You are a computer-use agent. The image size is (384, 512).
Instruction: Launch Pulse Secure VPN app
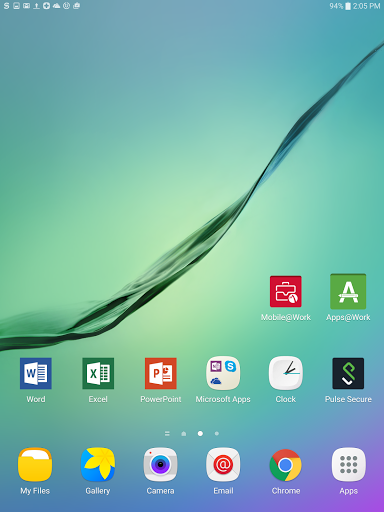pos(348,373)
